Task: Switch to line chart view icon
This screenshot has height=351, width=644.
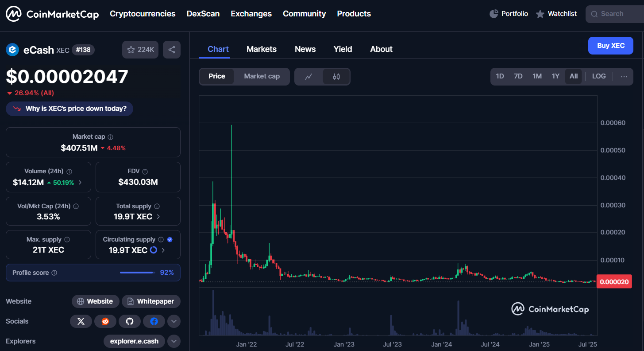Action: tap(309, 77)
